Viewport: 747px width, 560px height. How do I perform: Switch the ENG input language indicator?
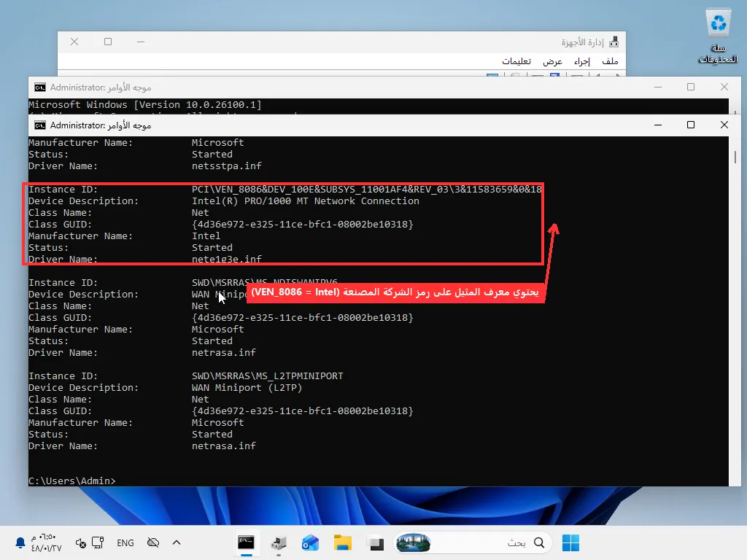pos(125,542)
